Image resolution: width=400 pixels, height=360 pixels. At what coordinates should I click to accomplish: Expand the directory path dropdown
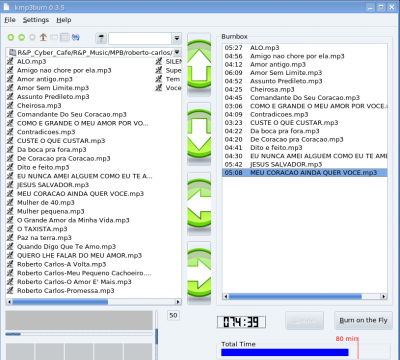tap(177, 52)
